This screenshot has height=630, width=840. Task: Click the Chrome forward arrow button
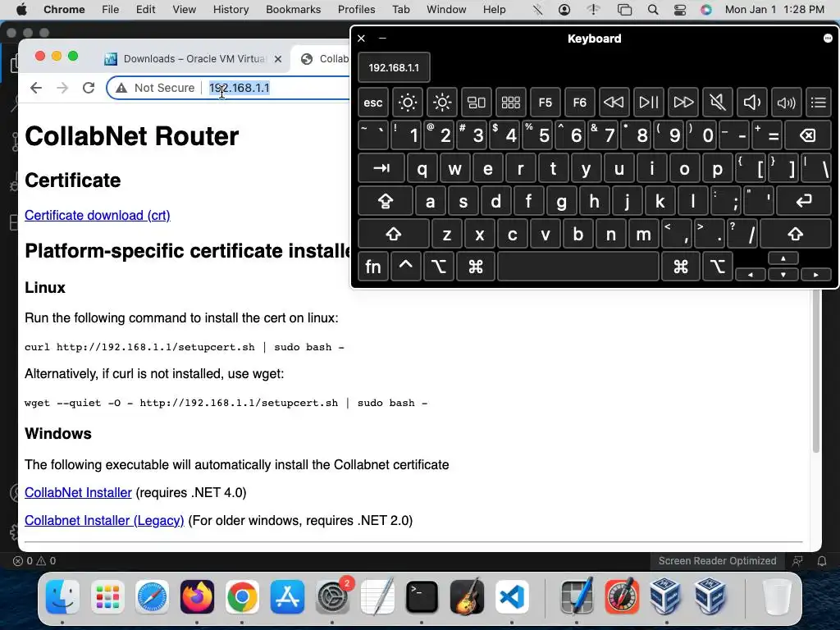pos(62,88)
